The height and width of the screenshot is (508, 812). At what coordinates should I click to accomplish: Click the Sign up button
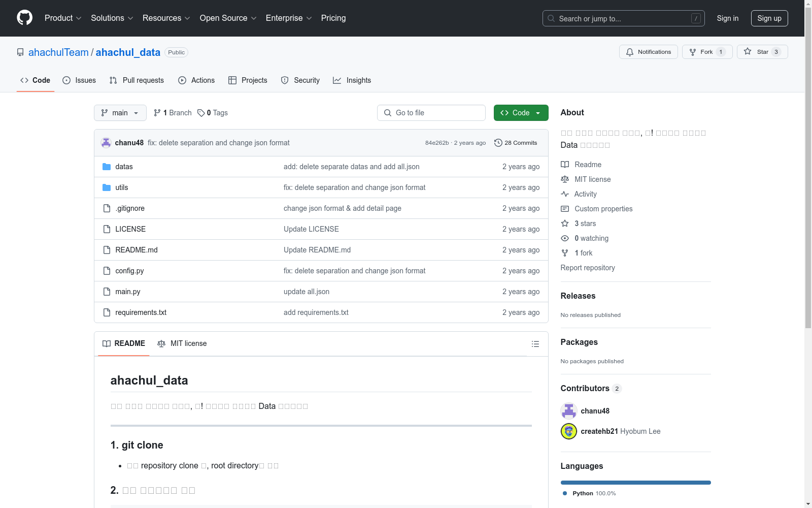coord(769,18)
